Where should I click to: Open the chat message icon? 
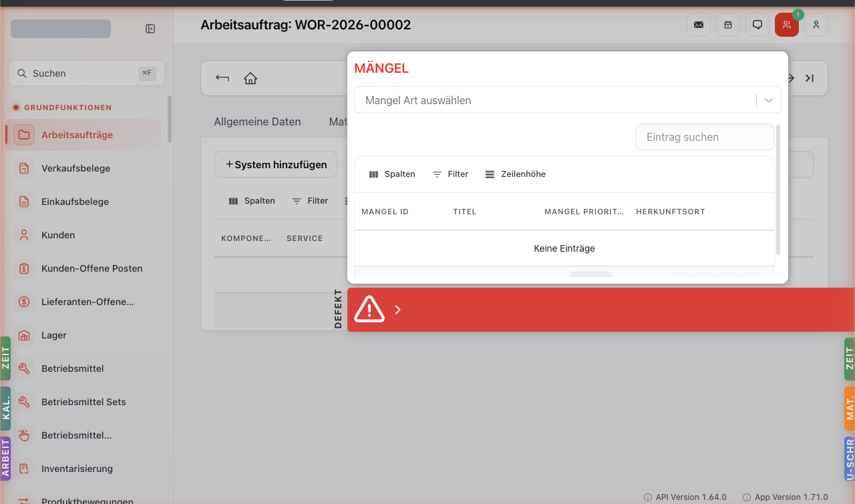(x=757, y=25)
